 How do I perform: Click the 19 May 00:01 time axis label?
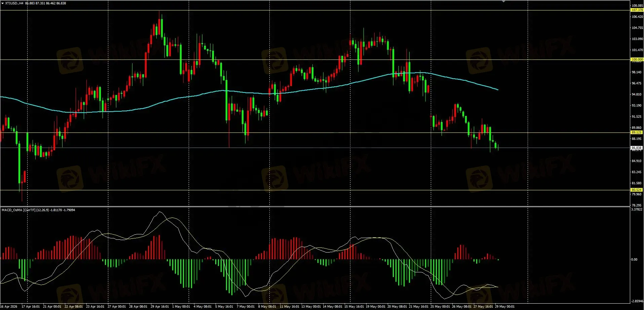[x=376, y=307]
